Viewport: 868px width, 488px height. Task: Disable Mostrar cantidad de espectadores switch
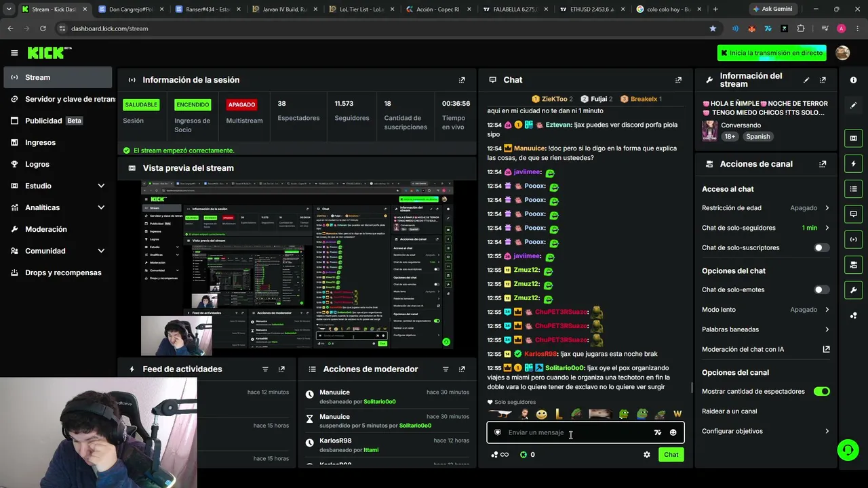(x=821, y=392)
